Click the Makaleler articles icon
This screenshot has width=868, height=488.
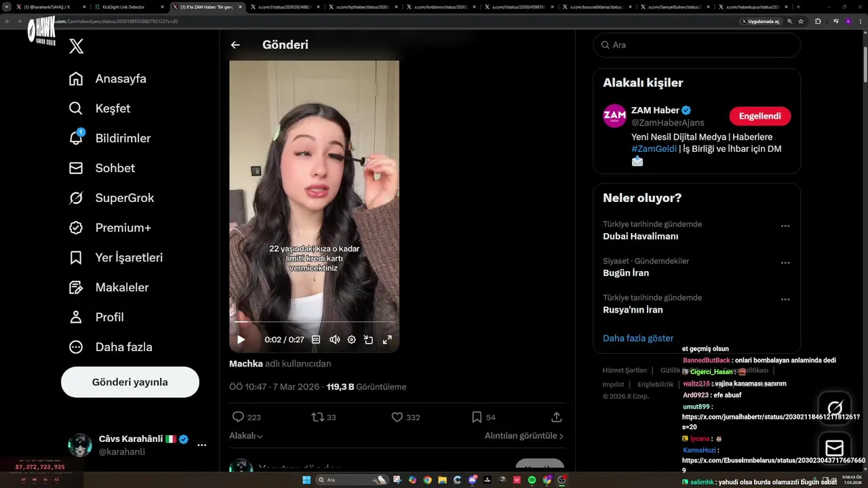click(76, 287)
